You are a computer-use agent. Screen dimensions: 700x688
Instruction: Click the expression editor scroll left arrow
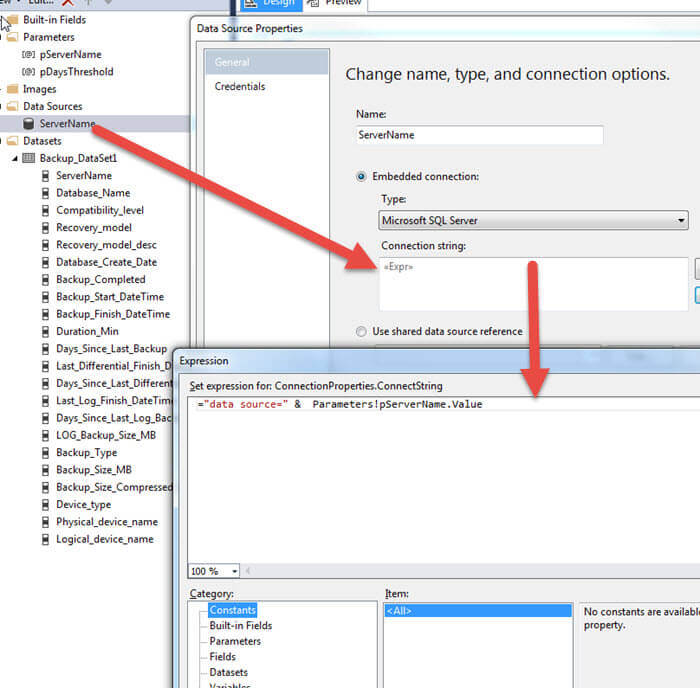(x=248, y=571)
